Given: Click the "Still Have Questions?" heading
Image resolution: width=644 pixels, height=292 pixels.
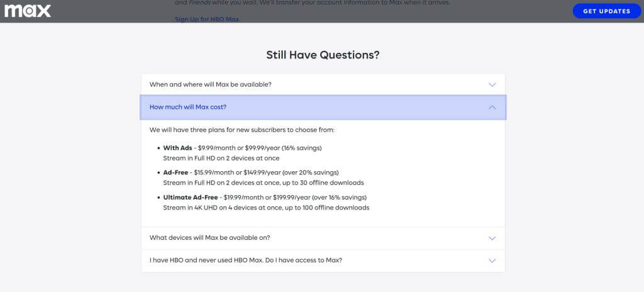Looking at the screenshot, I should [323, 55].
